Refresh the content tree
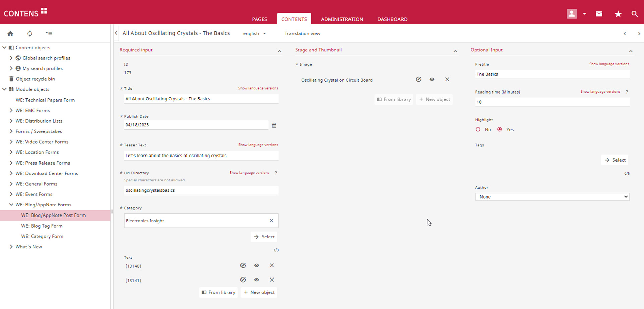Screen dimensions: 644x309 click(30, 34)
